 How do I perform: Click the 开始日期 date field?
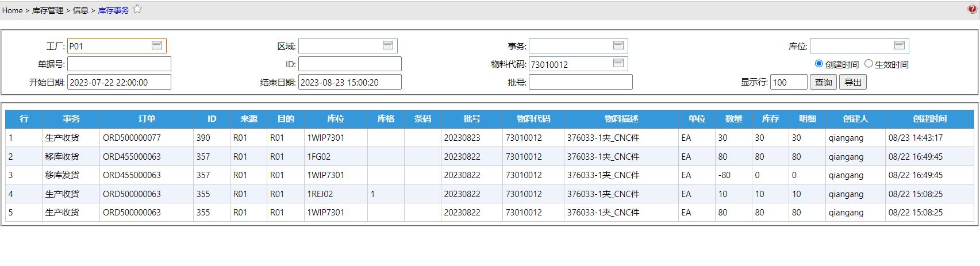click(x=119, y=82)
